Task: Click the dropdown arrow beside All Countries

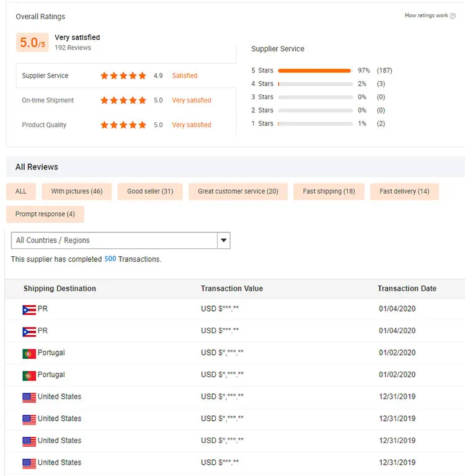Action: [x=224, y=241]
